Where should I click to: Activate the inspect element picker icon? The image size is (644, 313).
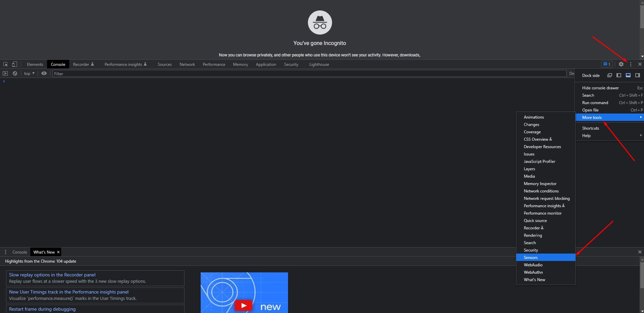click(x=5, y=64)
